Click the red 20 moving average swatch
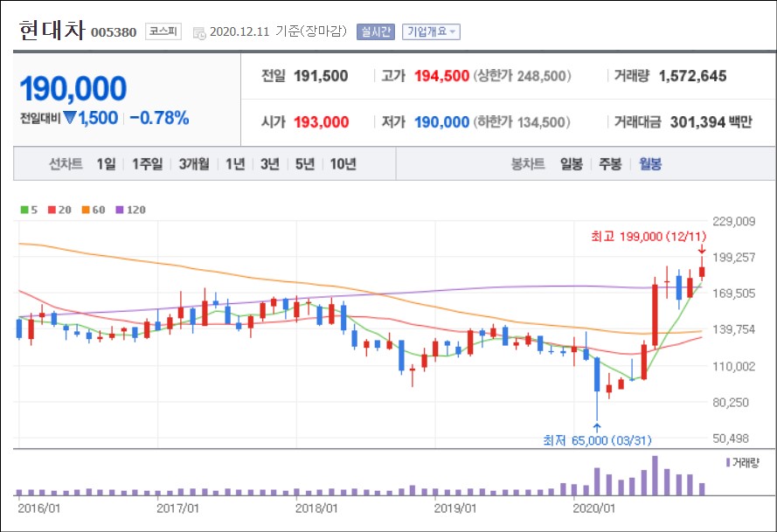Viewport: 777px width, 532px height. click(x=52, y=210)
